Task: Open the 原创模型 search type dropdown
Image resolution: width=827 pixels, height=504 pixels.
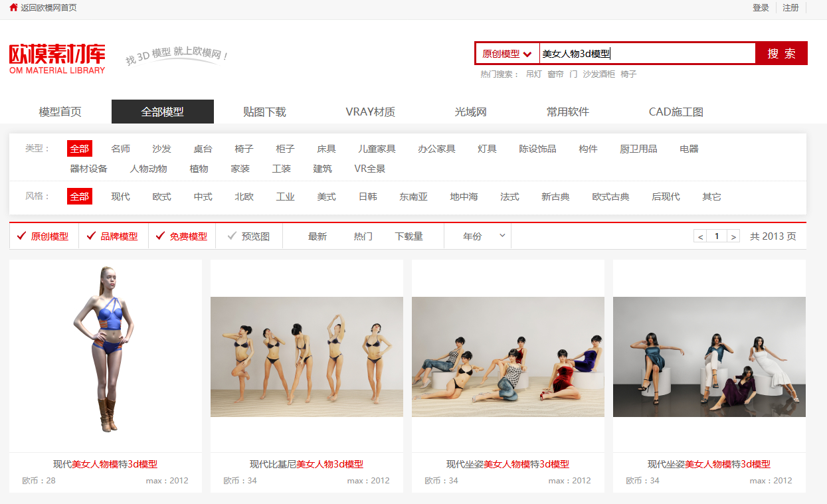Action: point(507,54)
